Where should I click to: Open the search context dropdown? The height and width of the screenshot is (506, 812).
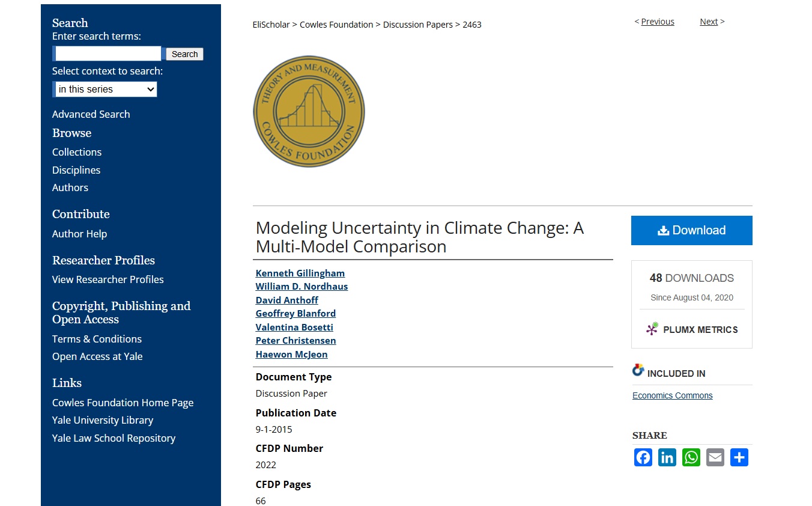[x=106, y=90]
